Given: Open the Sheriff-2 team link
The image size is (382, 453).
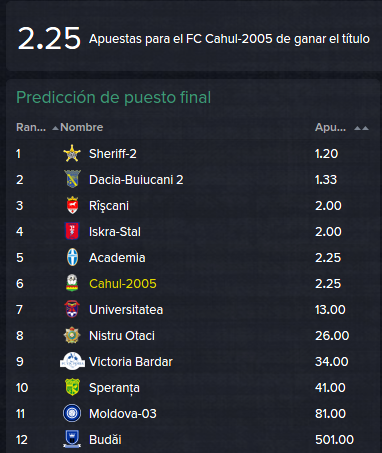Looking at the screenshot, I should pos(113,154).
